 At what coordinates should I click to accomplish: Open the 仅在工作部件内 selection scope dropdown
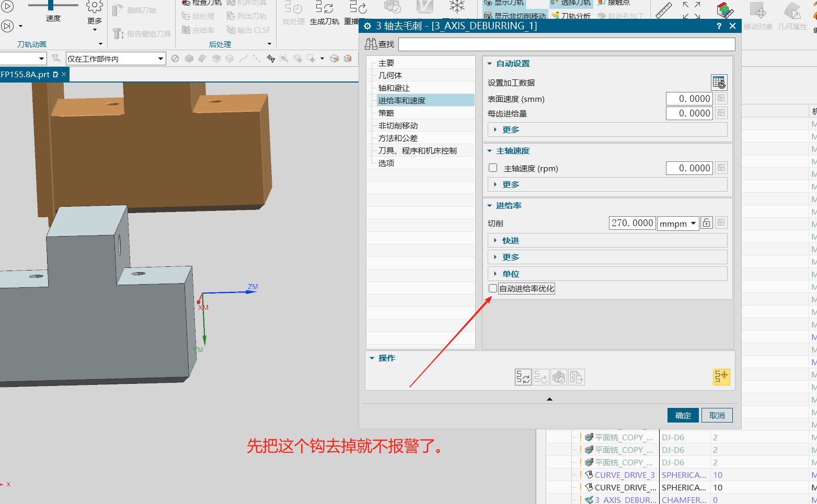[x=116, y=58]
